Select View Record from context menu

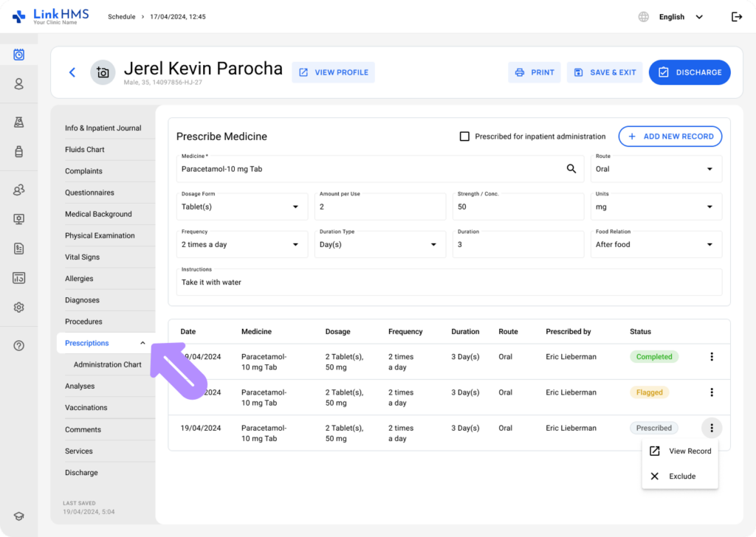point(680,451)
